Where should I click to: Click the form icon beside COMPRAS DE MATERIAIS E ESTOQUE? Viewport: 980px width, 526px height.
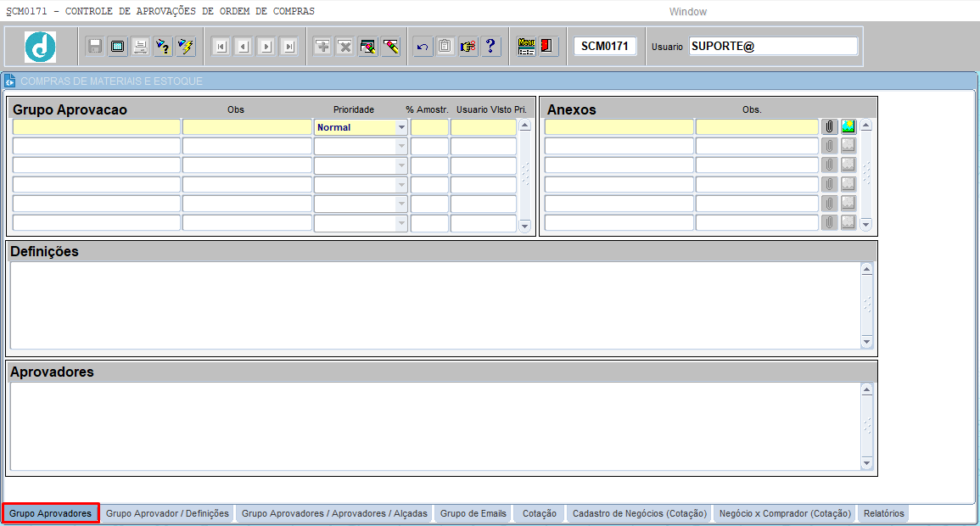9,81
